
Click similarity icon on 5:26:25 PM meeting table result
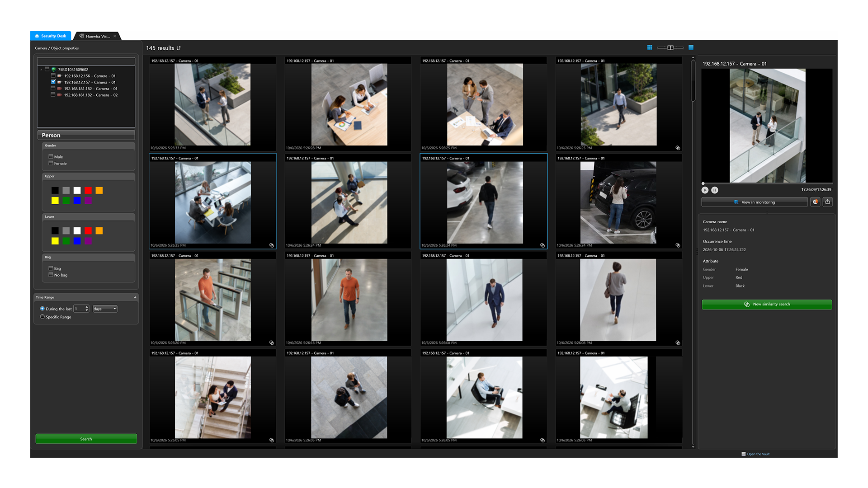tap(272, 245)
